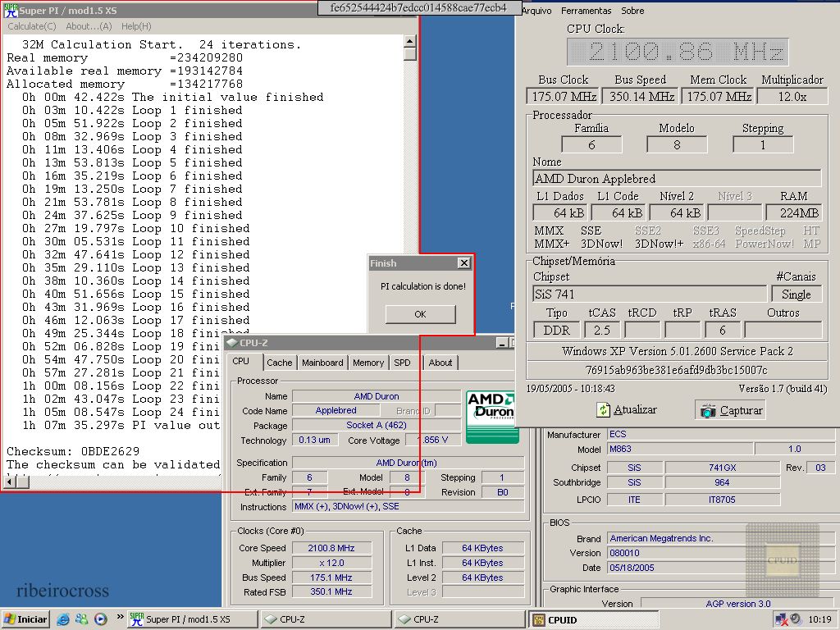
Task: Switch to the Mainboard tab
Action: tap(322, 363)
